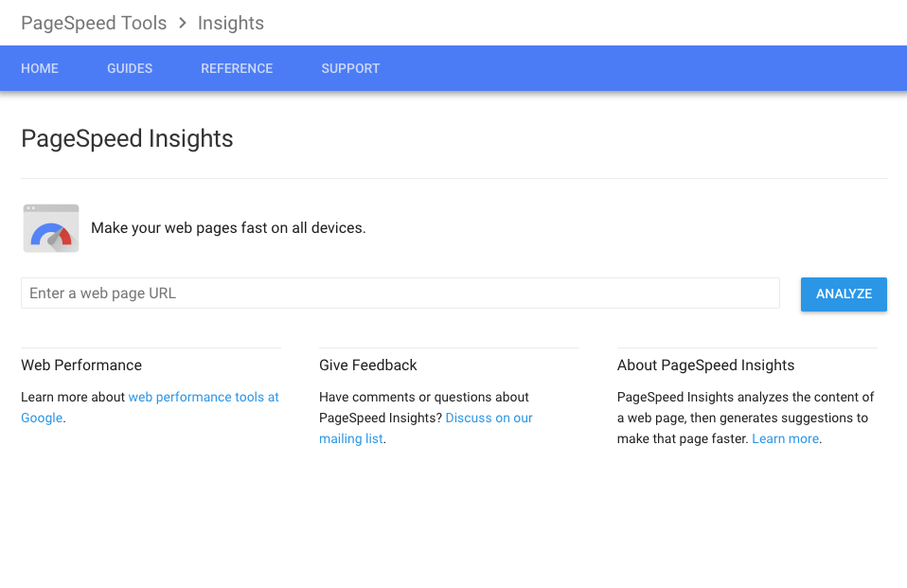Open the SUPPORT navigation tab

click(350, 68)
